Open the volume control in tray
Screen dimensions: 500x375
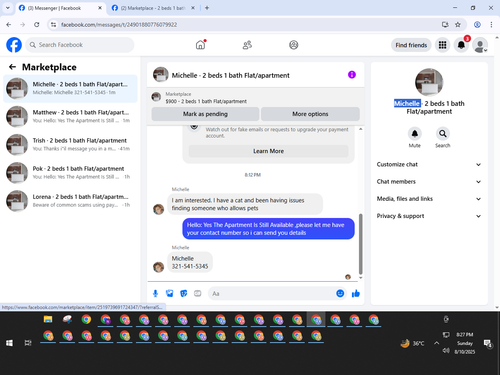446,350
